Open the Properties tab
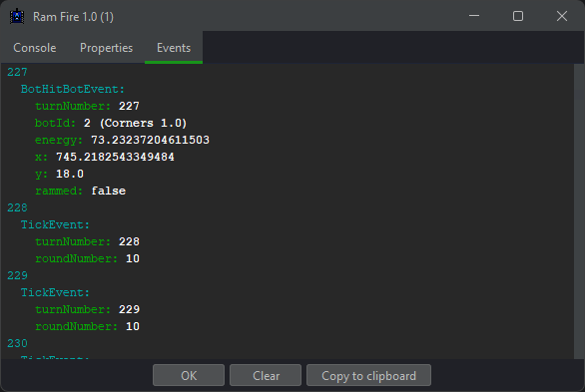The height and width of the screenshot is (392, 585). (x=107, y=48)
